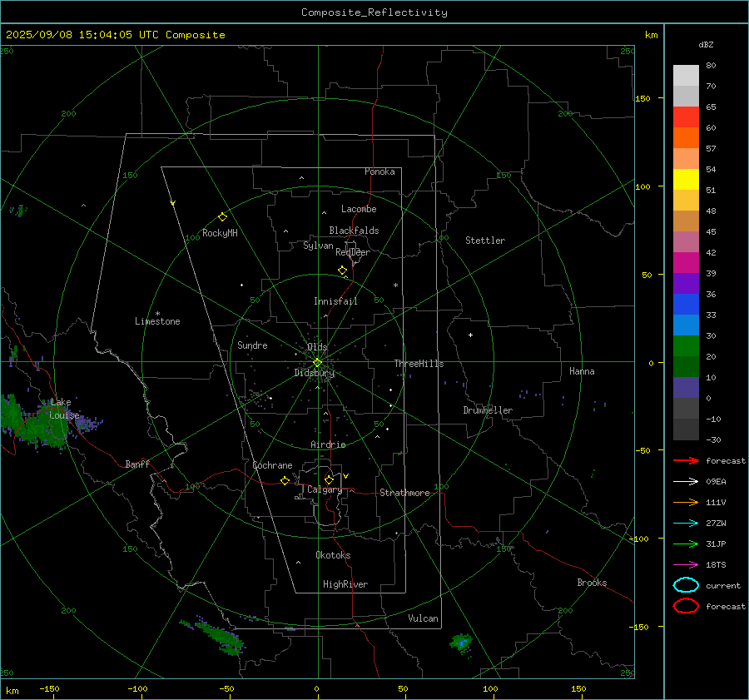Click the yellow diamond marker above Calgary label
Screen dimensions: 749x700
pos(329,479)
